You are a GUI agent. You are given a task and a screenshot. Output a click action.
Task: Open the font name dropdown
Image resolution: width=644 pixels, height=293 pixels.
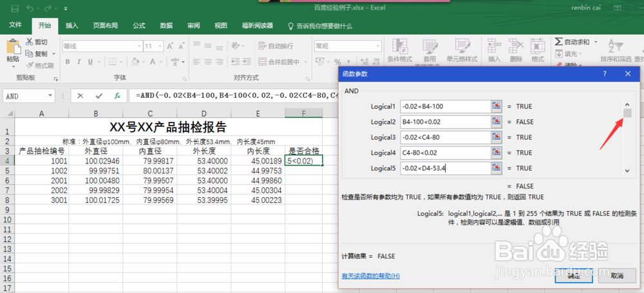click(x=139, y=46)
